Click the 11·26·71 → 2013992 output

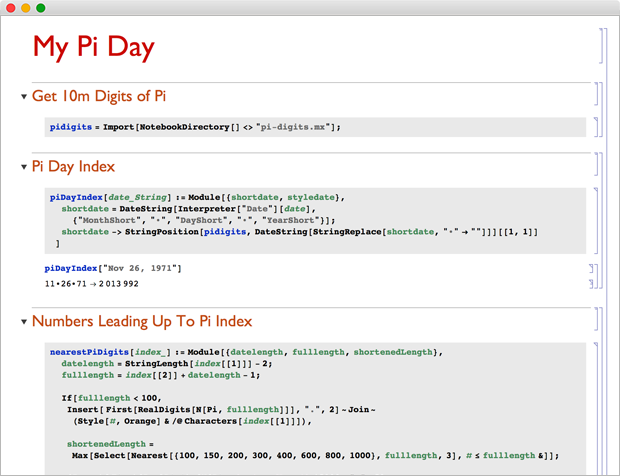click(91, 285)
